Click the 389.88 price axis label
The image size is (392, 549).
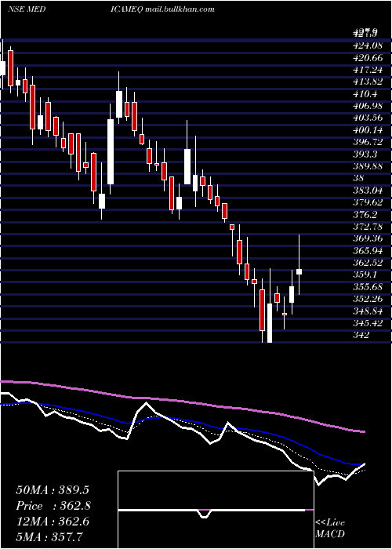coord(368,166)
